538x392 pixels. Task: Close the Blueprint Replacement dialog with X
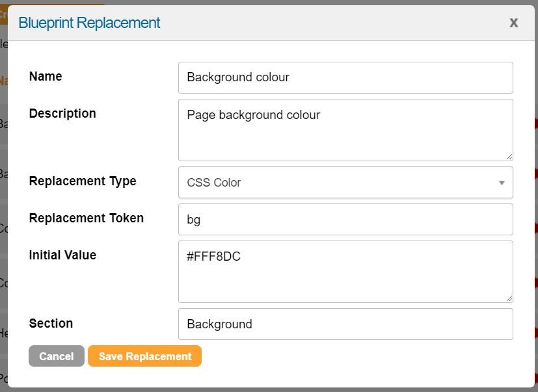513,23
